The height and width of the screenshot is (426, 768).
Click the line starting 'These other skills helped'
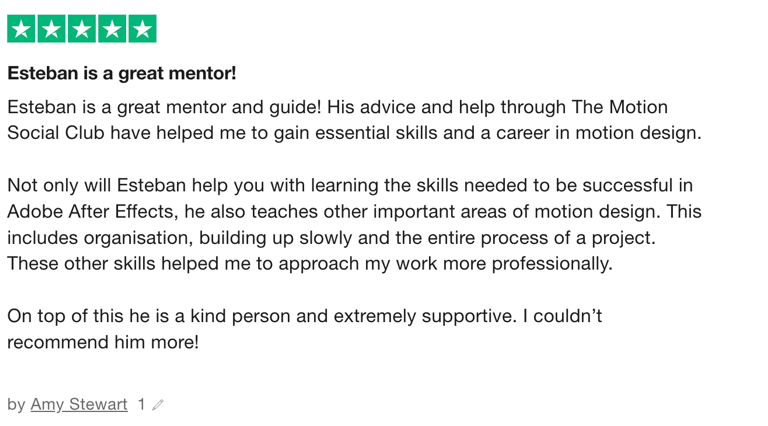click(x=310, y=264)
